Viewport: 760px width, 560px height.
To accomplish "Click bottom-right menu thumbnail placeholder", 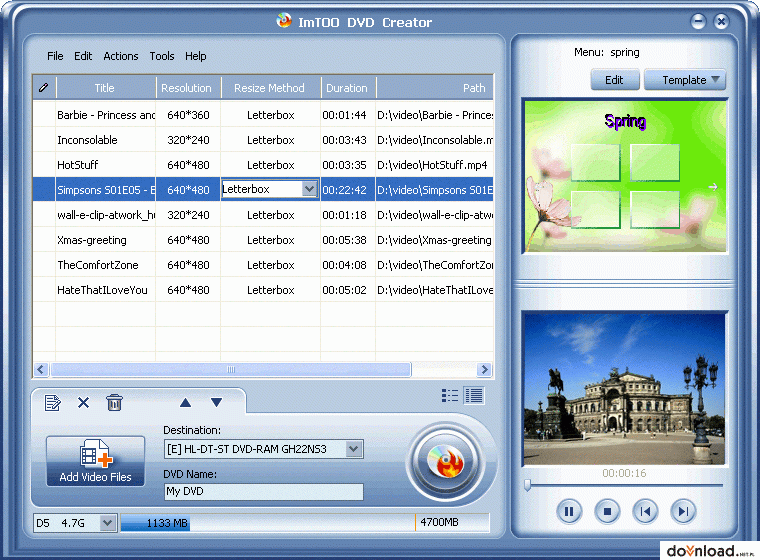I will coord(655,209).
